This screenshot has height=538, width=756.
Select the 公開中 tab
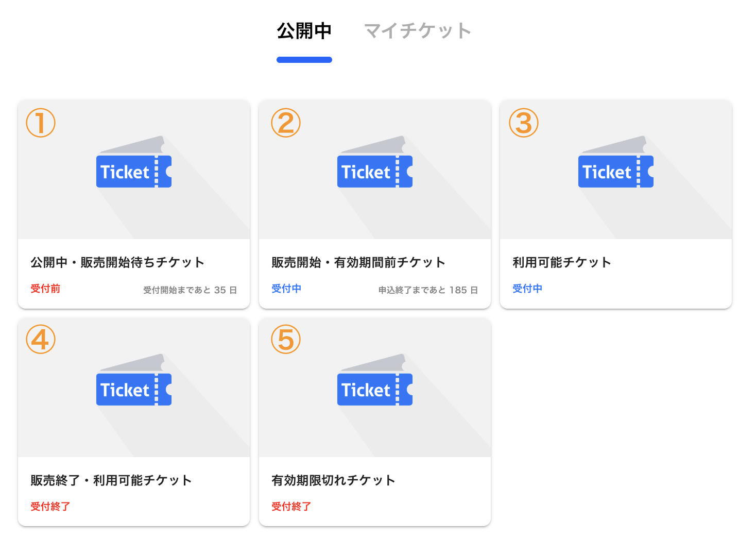304,31
